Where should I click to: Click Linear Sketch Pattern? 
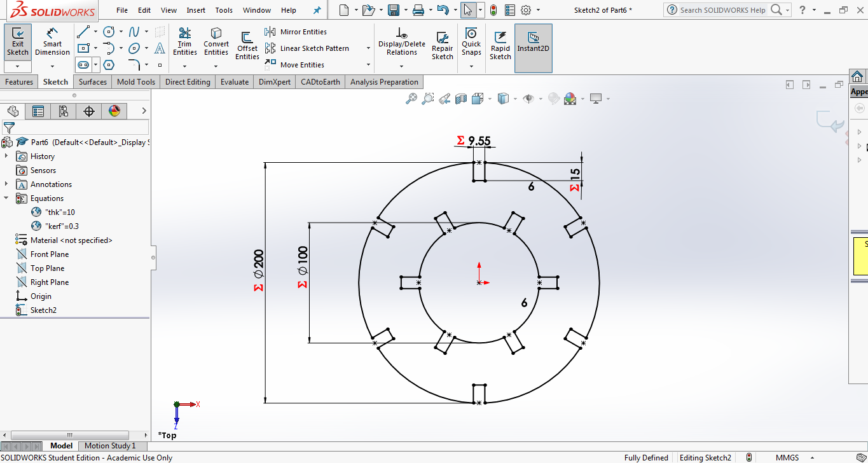tap(307, 48)
